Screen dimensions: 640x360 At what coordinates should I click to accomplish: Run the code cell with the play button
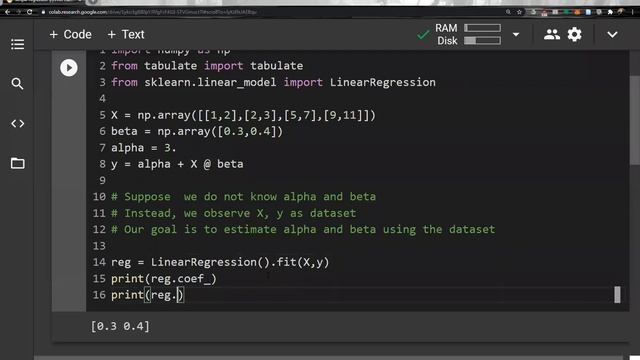pos(69,68)
